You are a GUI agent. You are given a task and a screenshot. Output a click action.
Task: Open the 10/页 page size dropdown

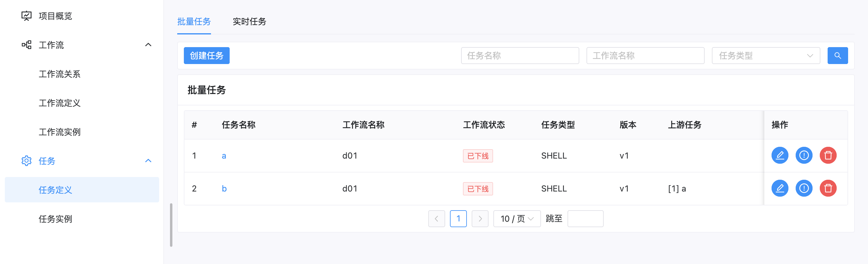(517, 218)
